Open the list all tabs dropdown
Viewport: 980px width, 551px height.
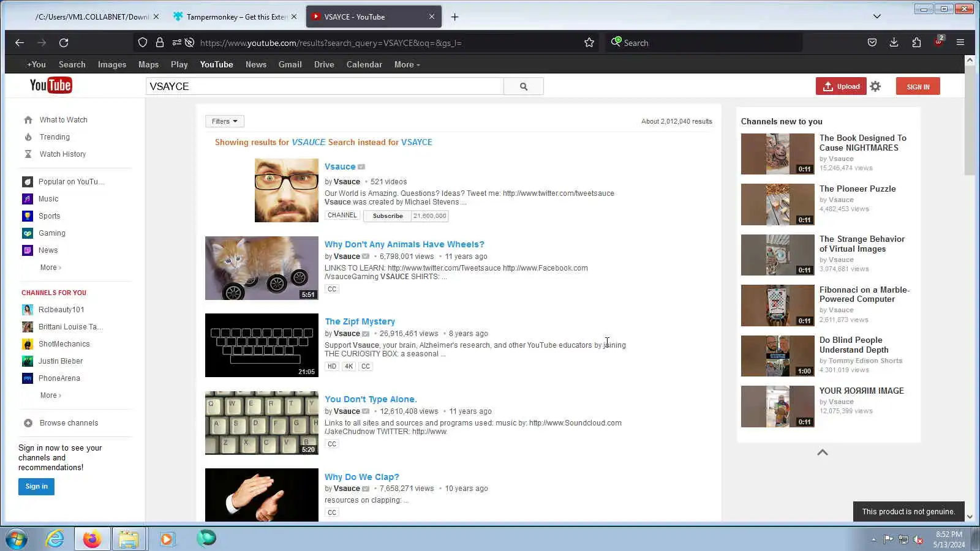(x=877, y=17)
